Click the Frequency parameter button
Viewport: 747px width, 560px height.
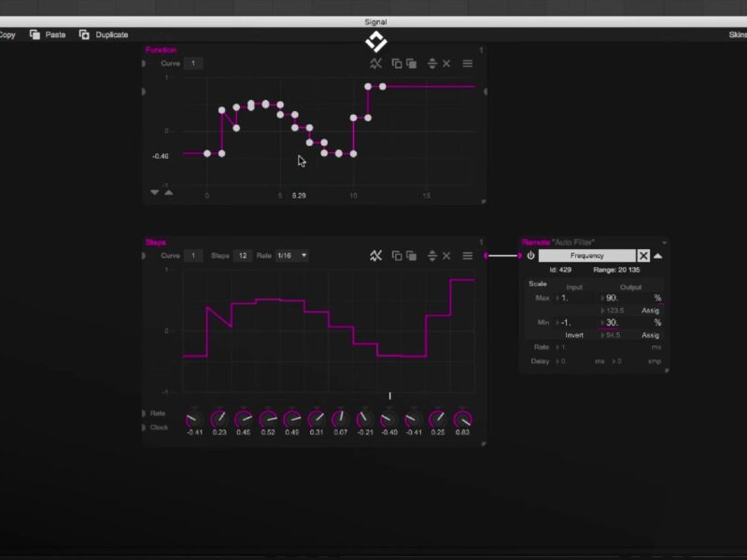click(x=587, y=256)
